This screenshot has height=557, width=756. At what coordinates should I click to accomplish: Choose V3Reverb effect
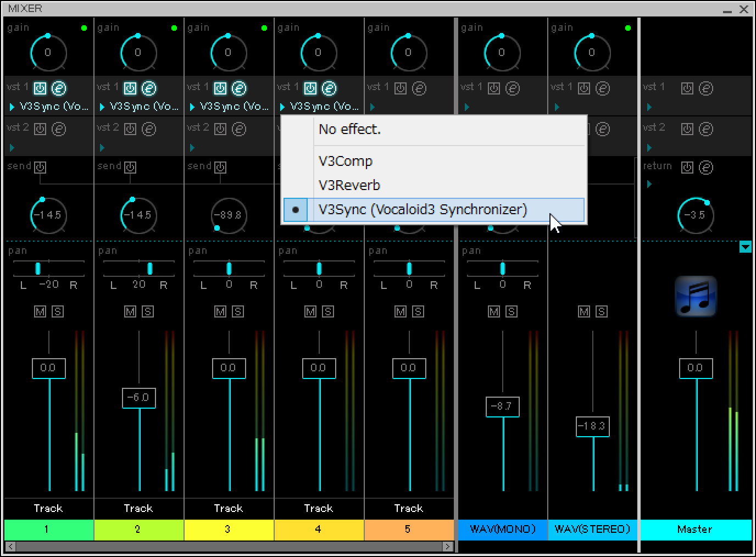(434, 185)
